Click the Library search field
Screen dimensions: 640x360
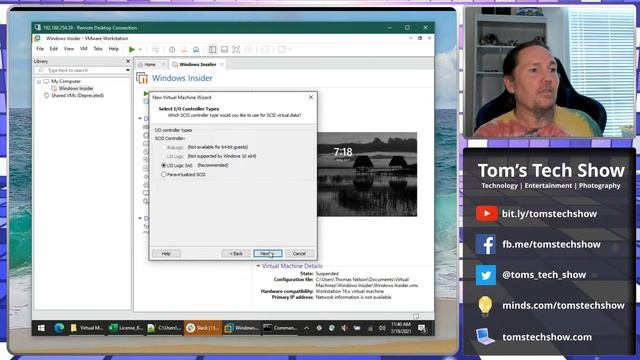[x=81, y=70]
